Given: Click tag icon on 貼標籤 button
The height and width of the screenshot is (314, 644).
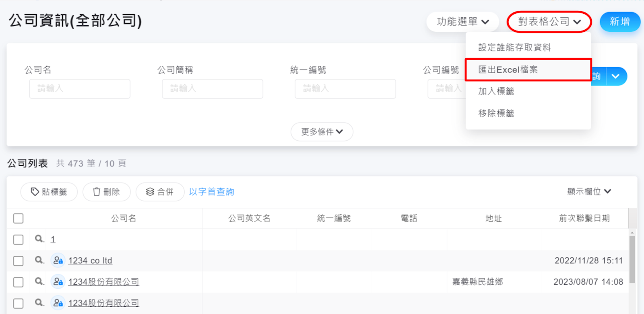Looking at the screenshot, I should coord(35,192).
